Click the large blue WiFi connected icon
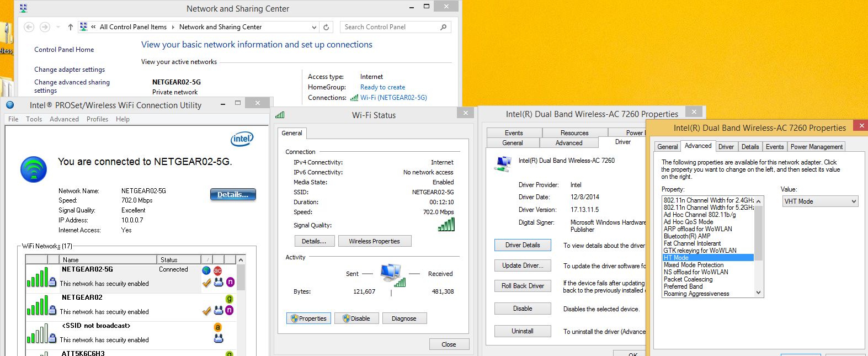Viewport: 868px width, 356px height. pos(34,169)
